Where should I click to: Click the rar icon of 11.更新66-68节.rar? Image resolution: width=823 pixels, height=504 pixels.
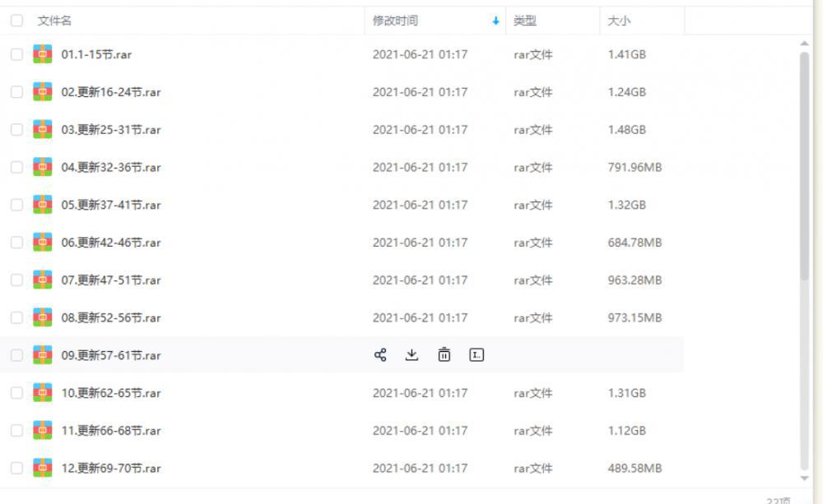coord(43,430)
